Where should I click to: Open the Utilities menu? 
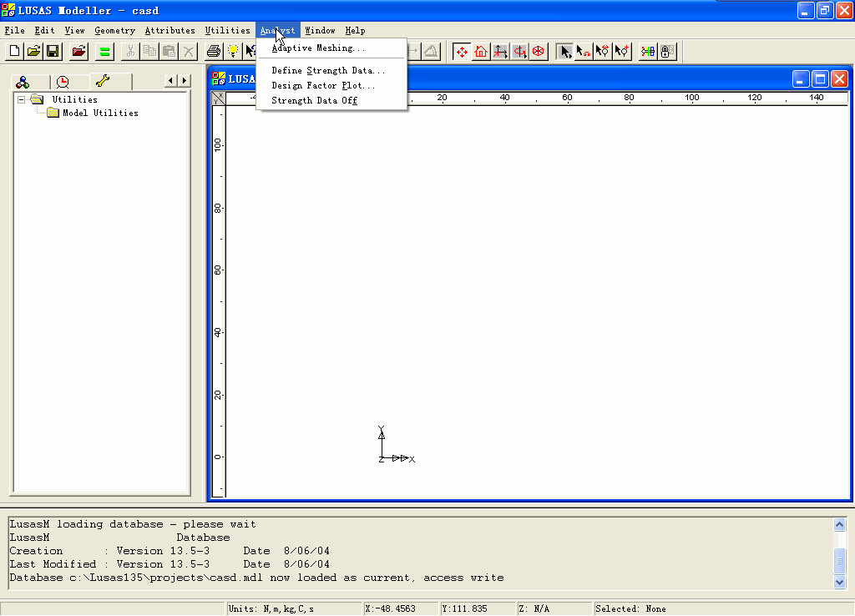(227, 31)
